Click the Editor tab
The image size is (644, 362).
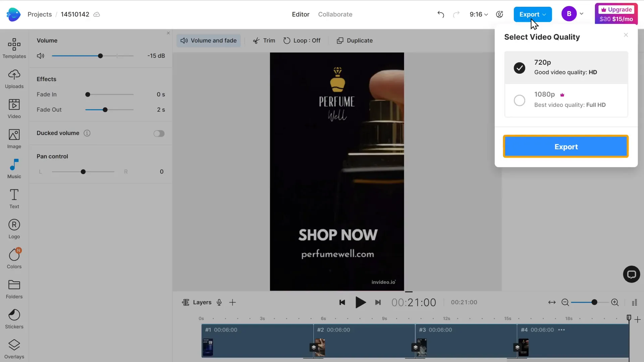tap(301, 14)
